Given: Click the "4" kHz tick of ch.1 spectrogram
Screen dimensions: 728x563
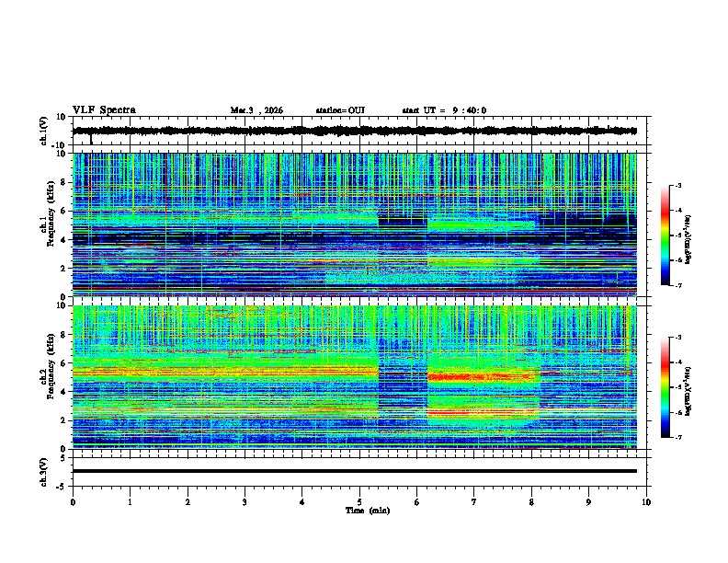Looking at the screenshot, I should pyautogui.click(x=63, y=240).
